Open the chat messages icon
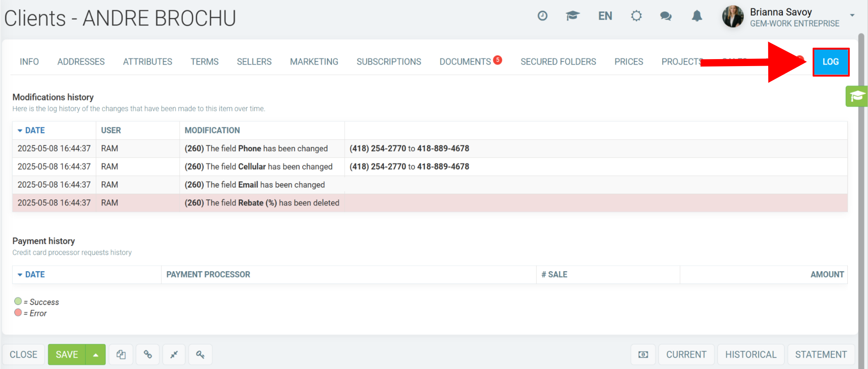This screenshot has height=369, width=868. pyautogui.click(x=666, y=16)
